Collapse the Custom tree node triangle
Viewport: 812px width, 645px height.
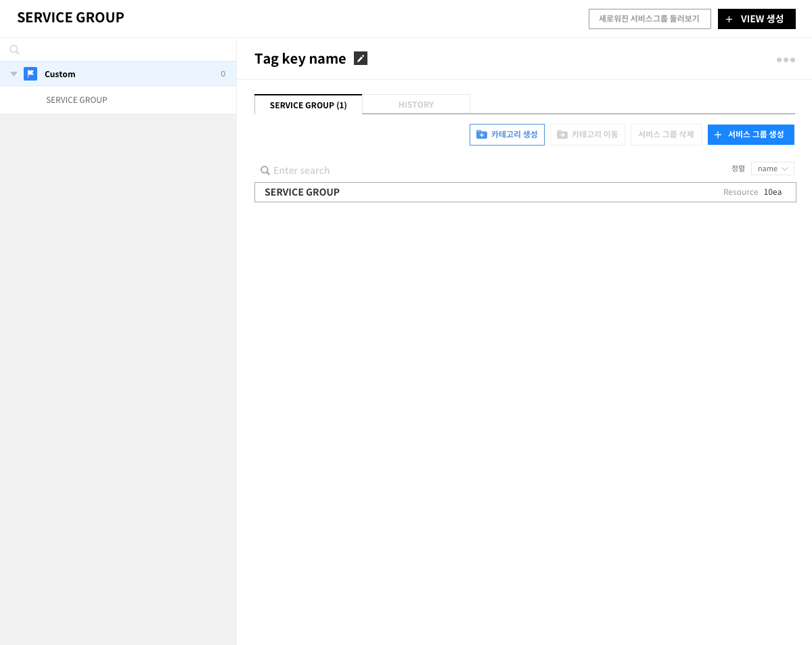(14, 74)
